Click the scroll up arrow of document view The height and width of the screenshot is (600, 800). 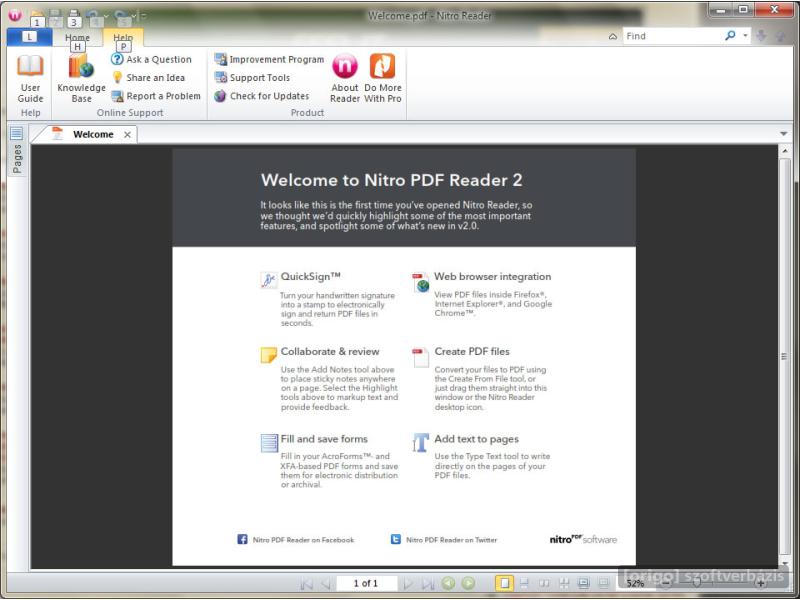pos(784,151)
